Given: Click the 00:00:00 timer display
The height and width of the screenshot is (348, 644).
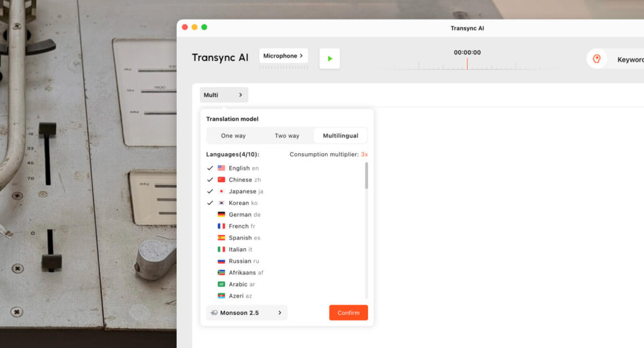Looking at the screenshot, I should (467, 53).
